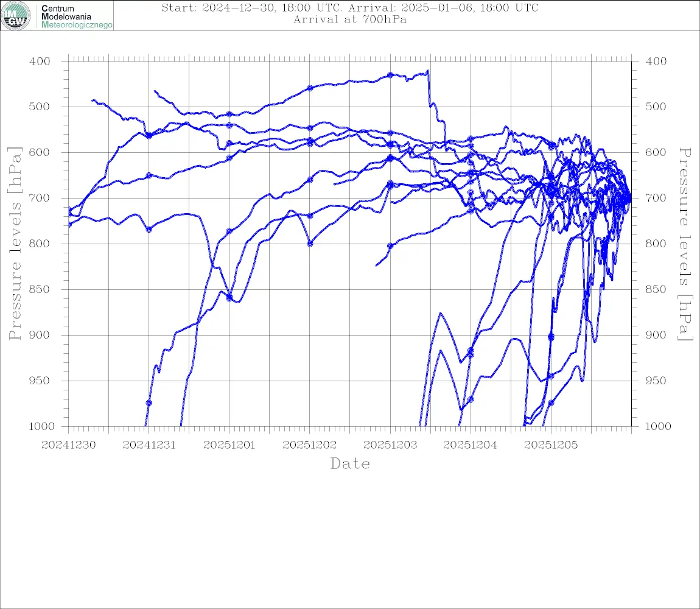
Task: Click the trajectory marker at 800 hPa on 20251202
Action: [x=310, y=244]
